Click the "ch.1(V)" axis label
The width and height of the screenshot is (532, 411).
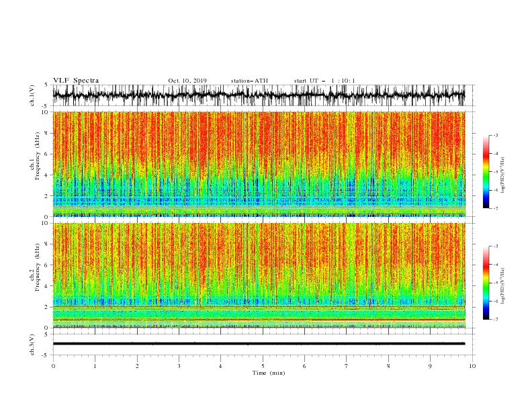pyautogui.click(x=32, y=95)
